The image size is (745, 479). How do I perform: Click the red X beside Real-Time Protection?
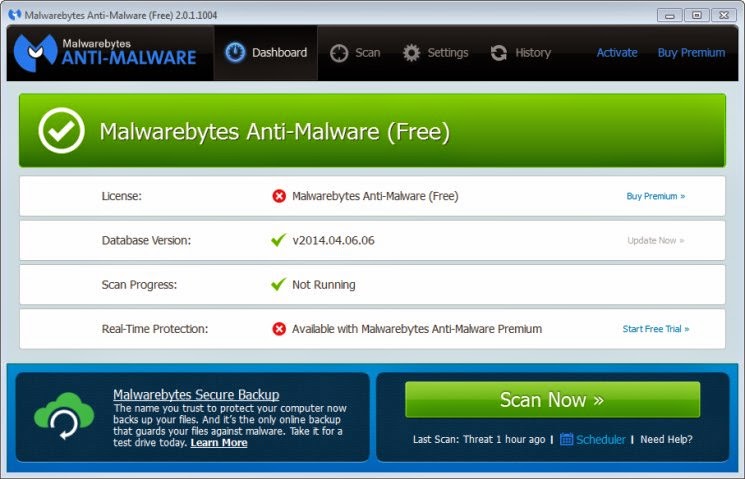279,329
